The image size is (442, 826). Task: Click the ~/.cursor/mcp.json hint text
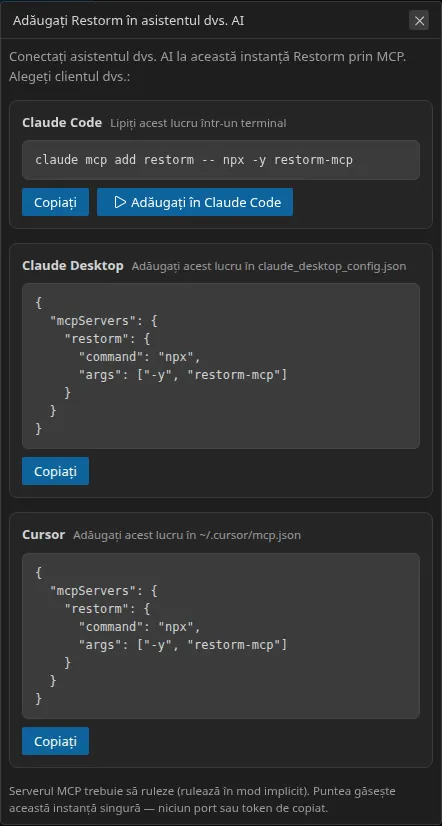coord(187,535)
